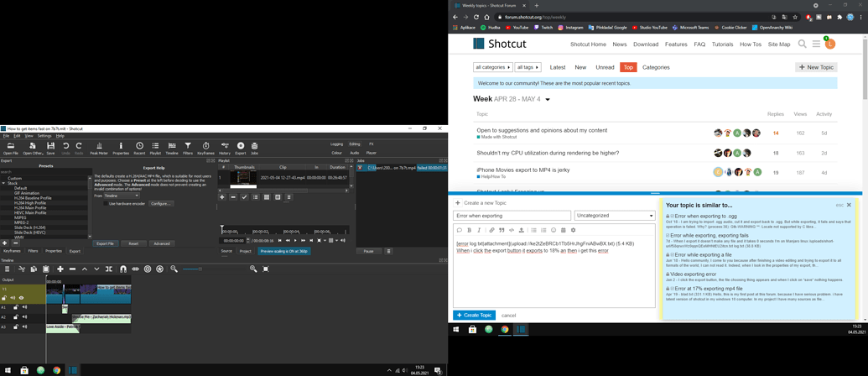This screenshot has width=868, height=376.
Task: Open Uncategorized category dropdown
Action: 615,216
